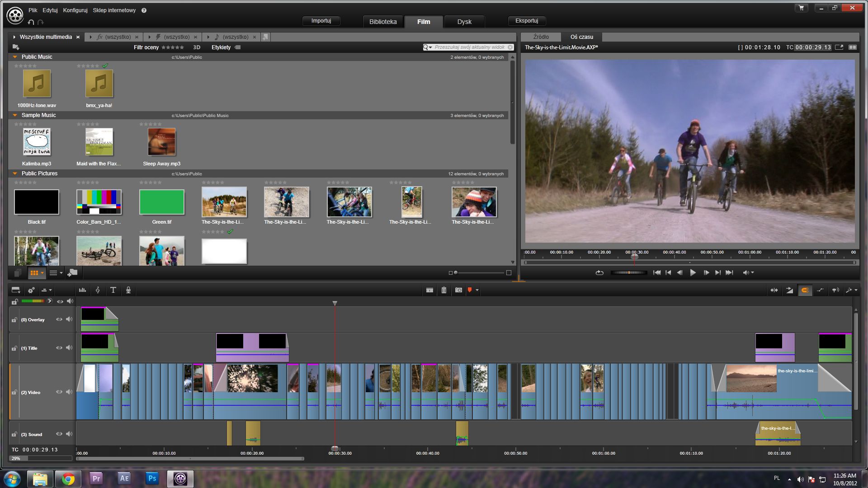The image size is (868, 488).
Task: Select the The-Sky-is-the-Li thumbnail in library
Action: click(x=224, y=202)
